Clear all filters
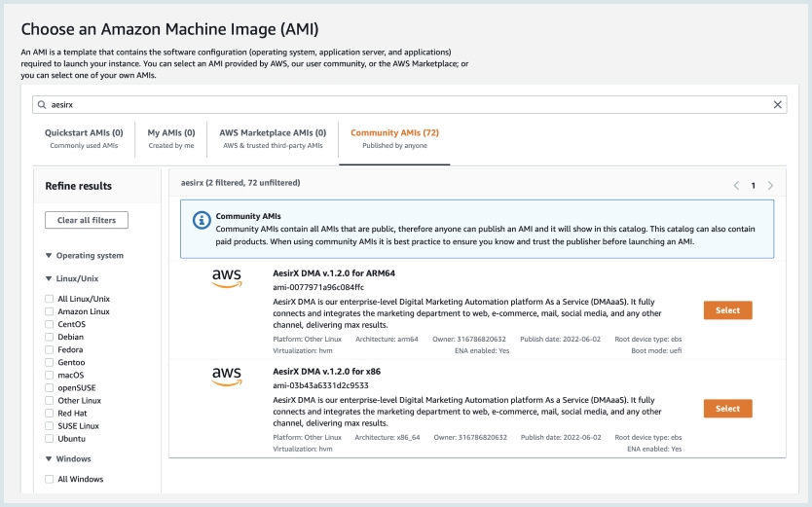 pos(87,220)
